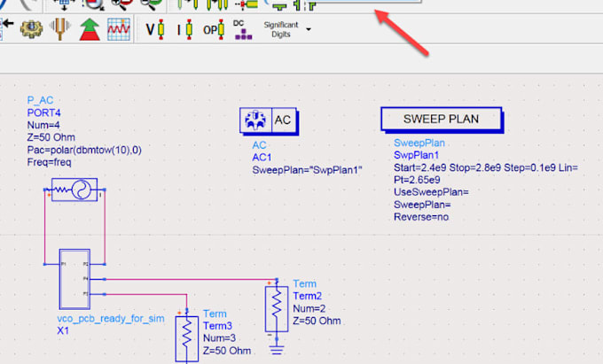
Task: Click the Simulate gear icon
Action: point(31,29)
